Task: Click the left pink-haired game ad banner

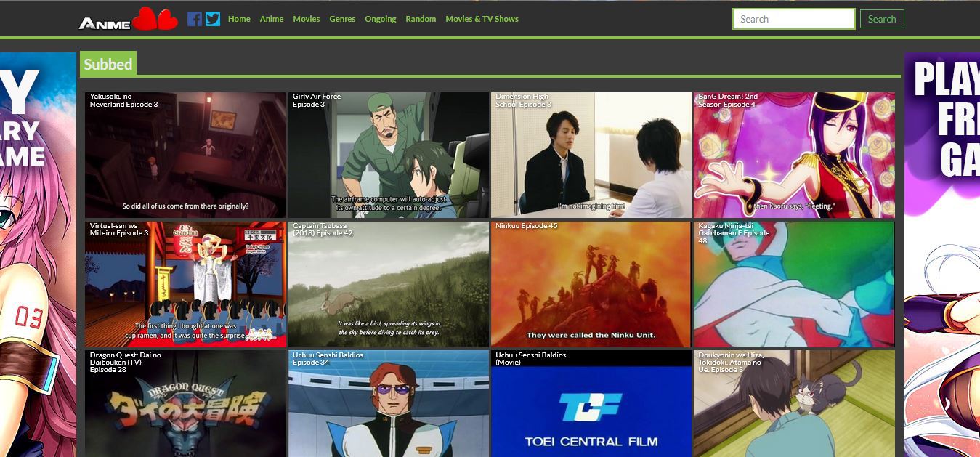Action: (x=38, y=254)
